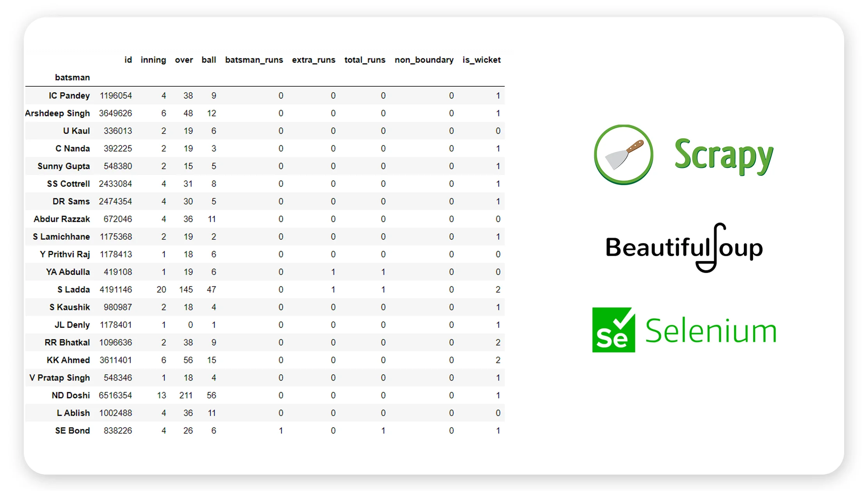Click the 'S Kaushik' row label
Viewport: 868px width, 491px height.
point(70,307)
